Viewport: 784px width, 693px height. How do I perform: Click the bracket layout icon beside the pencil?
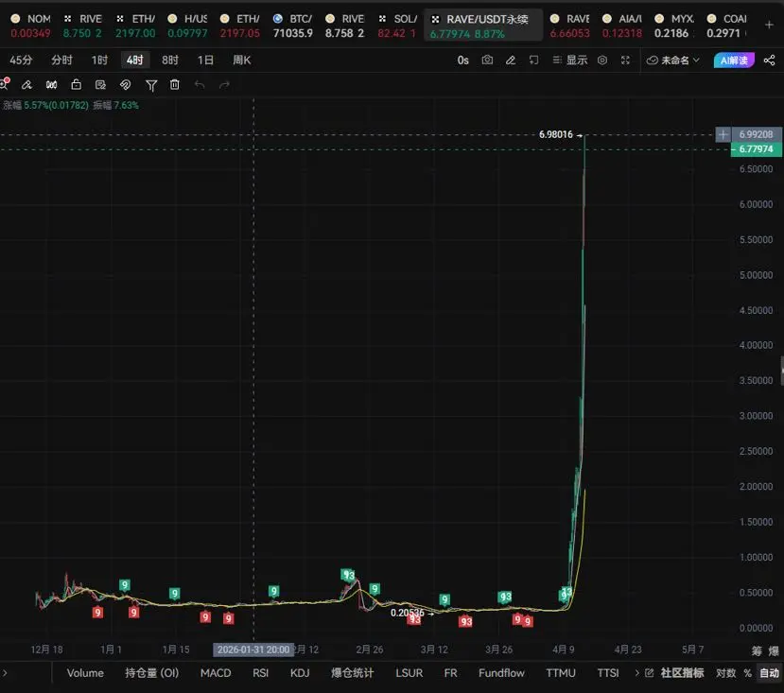click(533, 60)
